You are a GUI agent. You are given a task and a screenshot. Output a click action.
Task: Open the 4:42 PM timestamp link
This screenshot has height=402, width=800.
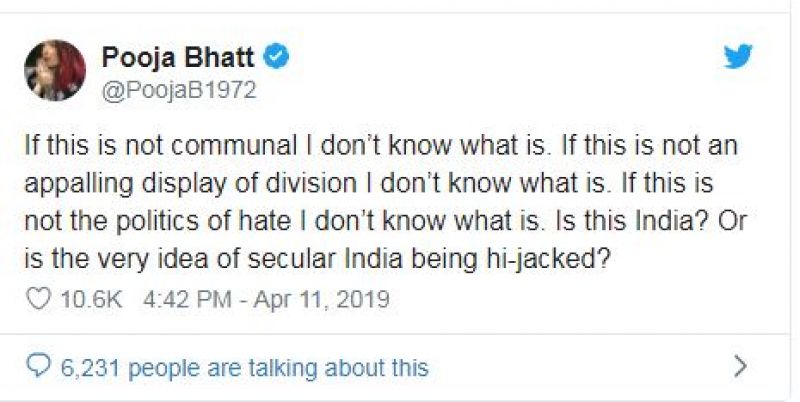172,299
